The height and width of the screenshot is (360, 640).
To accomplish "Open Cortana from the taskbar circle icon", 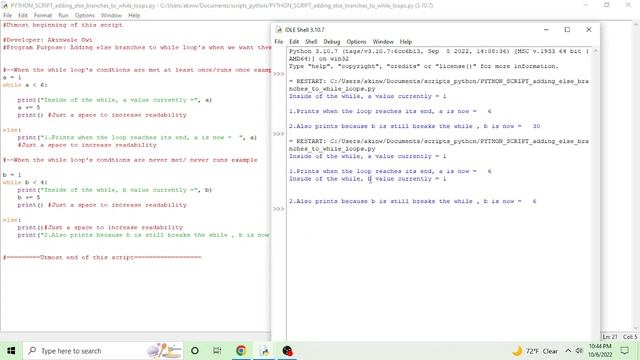I will click(x=195, y=351).
